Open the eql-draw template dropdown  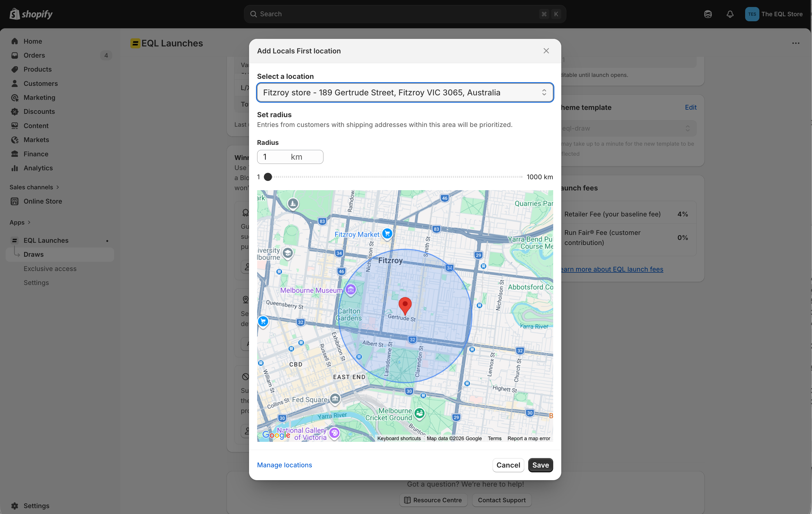629,128
